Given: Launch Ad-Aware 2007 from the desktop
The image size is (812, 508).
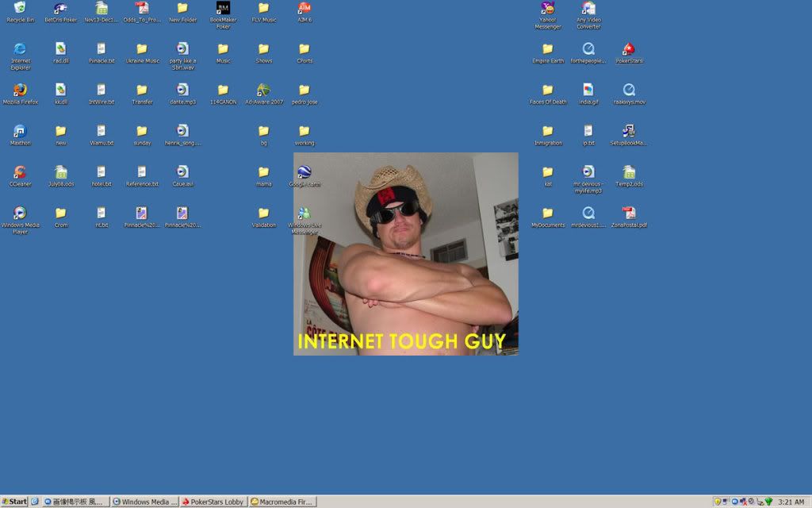Looking at the screenshot, I should [x=263, y=90].
